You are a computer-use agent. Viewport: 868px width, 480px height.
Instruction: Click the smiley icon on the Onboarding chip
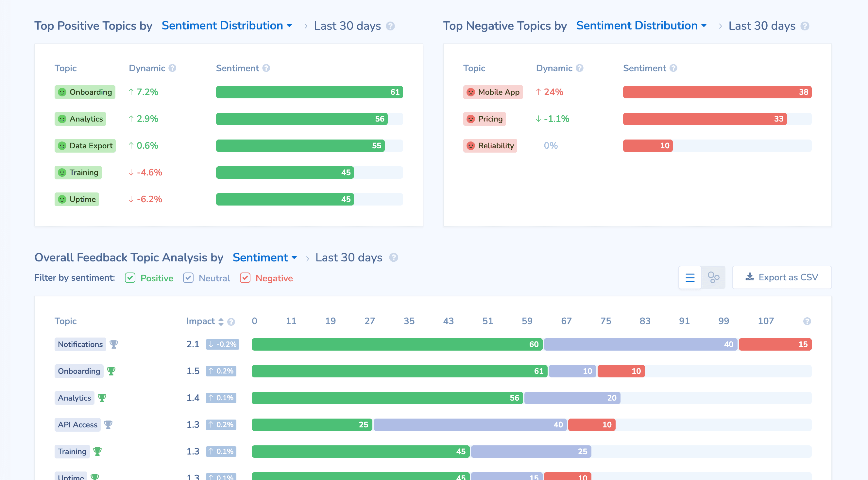coord(62,92)
